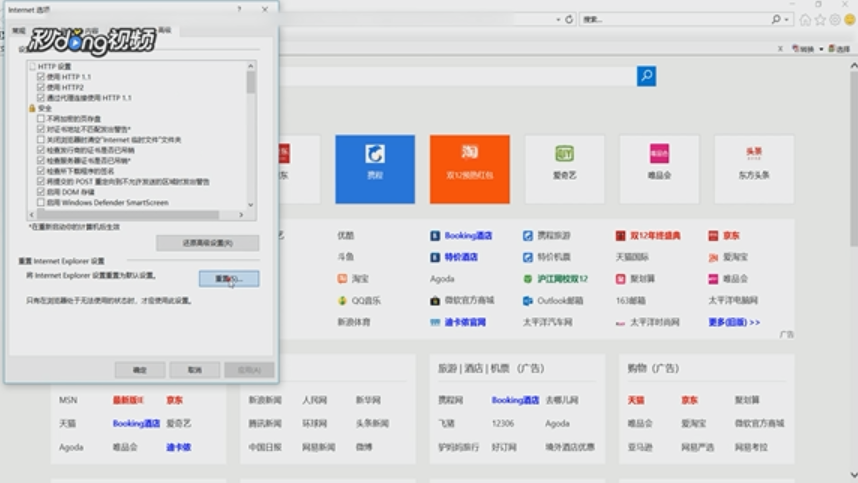Screen dimensions: 858x483
Task: Select the 高级 tab in Internet Options
Action: click(165, 30)
